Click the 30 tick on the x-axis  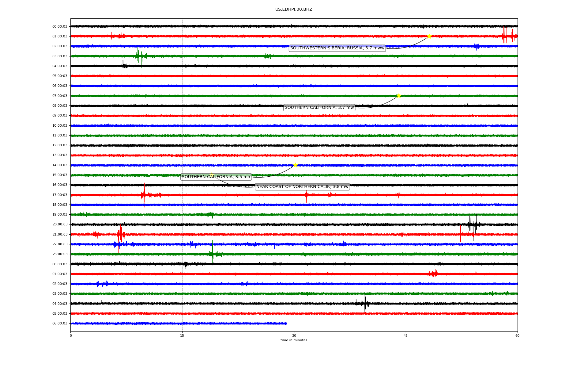[x=294, y=335]
